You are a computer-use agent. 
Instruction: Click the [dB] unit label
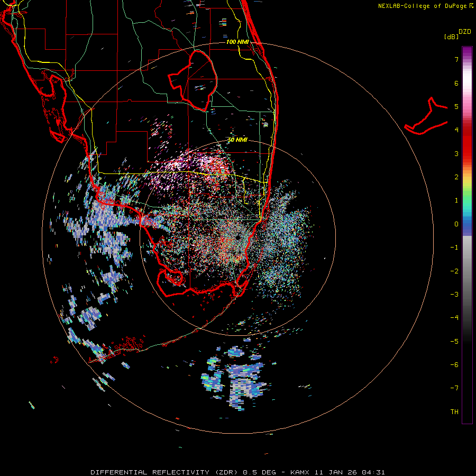[452, 36]
